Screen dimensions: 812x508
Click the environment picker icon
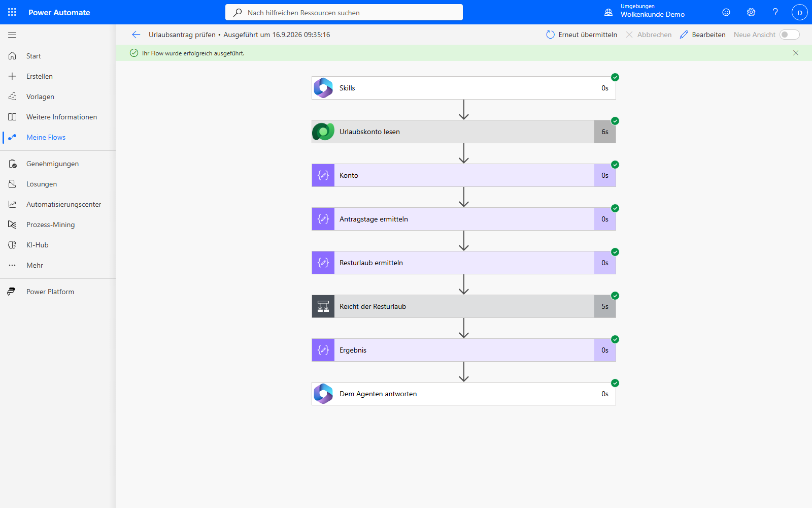coord(608,12)
